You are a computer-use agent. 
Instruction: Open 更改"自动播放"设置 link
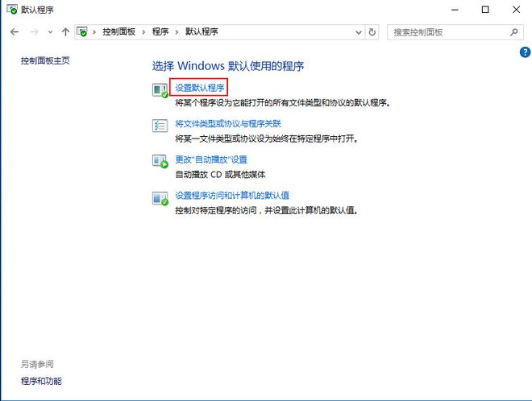coord(211,159)
